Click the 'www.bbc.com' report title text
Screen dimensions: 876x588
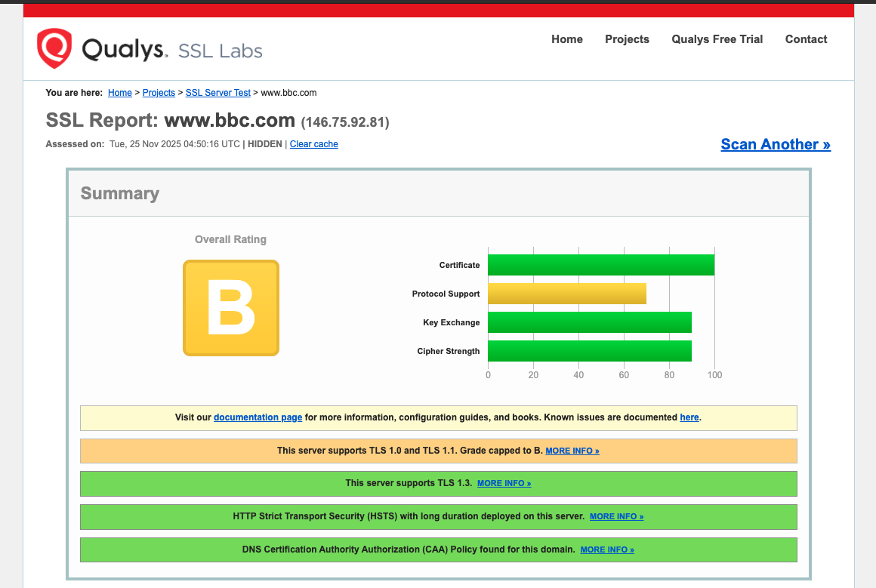pyautogui.click(x=230, y=120)
